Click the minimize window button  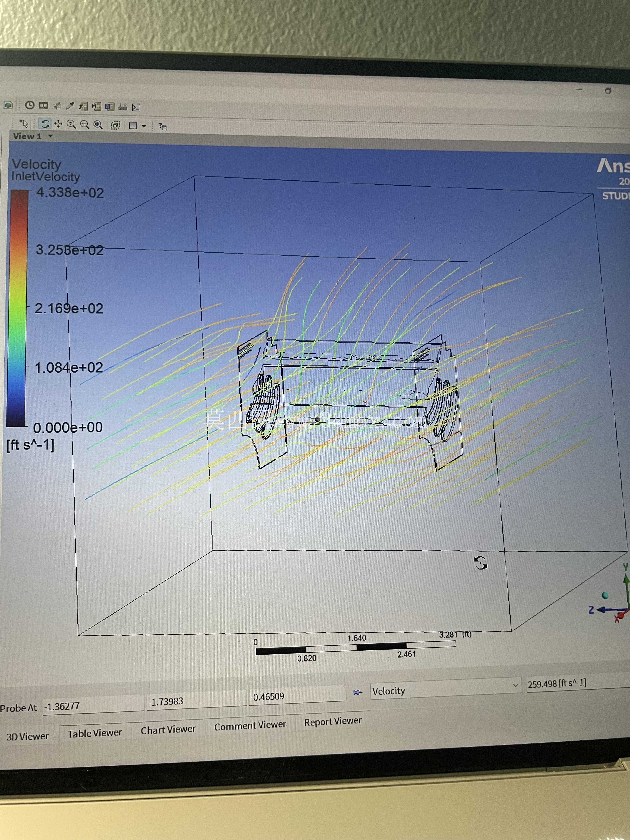tap(580, 89)
